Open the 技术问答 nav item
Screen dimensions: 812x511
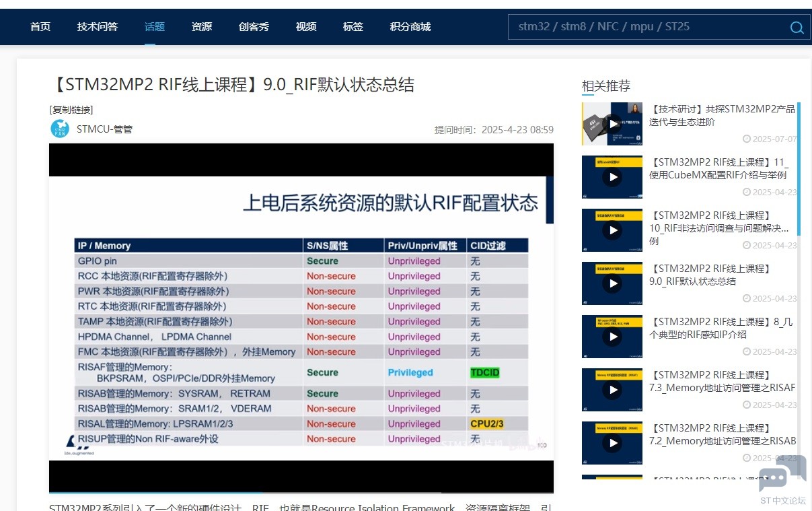pyautogui.click(x=98, y=27)
